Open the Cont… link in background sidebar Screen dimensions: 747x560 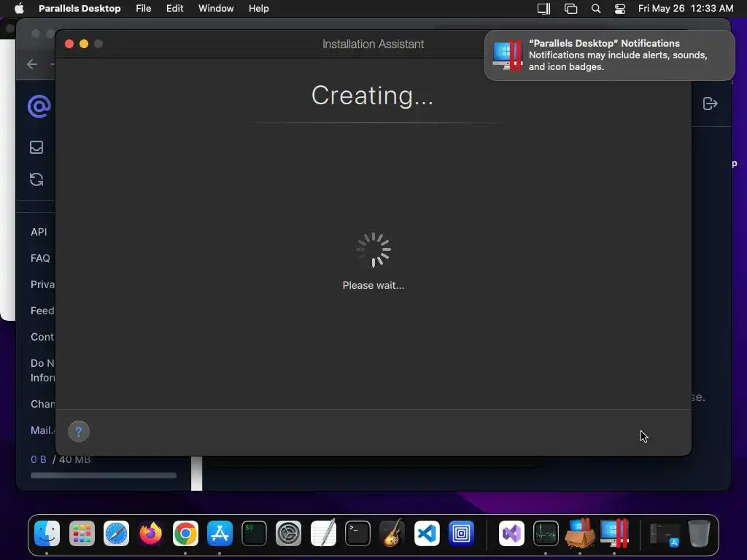(x=43, y=337)
